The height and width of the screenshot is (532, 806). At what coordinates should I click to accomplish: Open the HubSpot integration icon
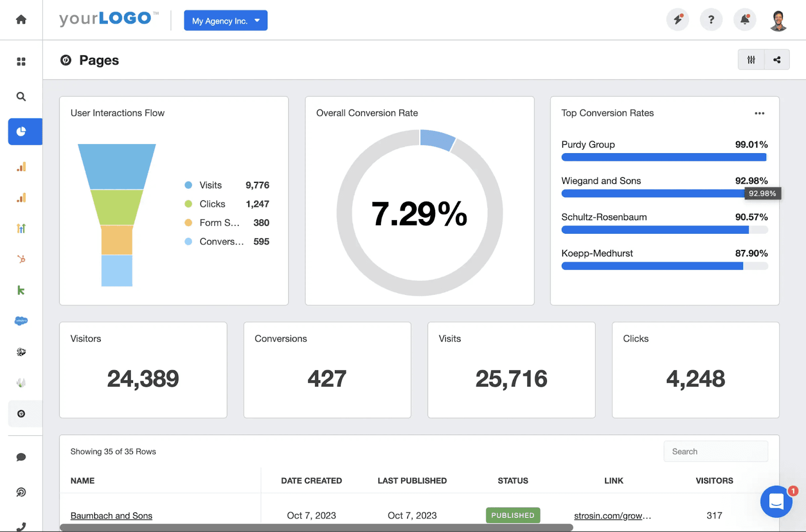pos(21,259)
